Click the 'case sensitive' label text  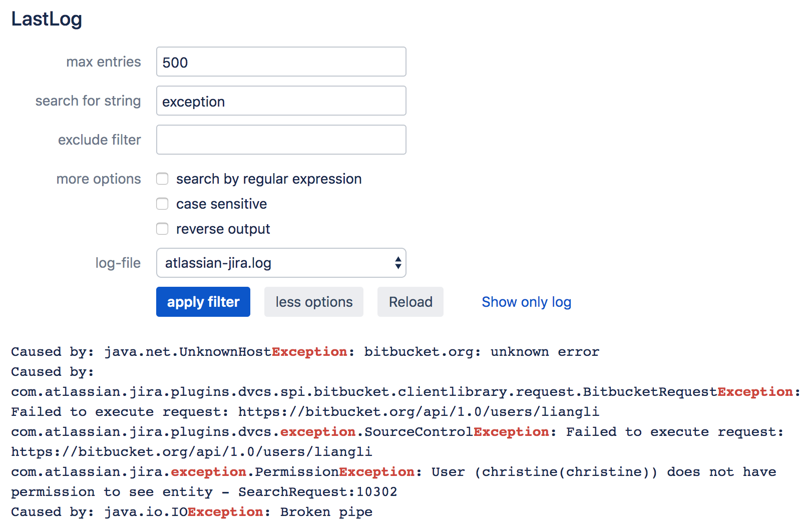click(221, 204)
